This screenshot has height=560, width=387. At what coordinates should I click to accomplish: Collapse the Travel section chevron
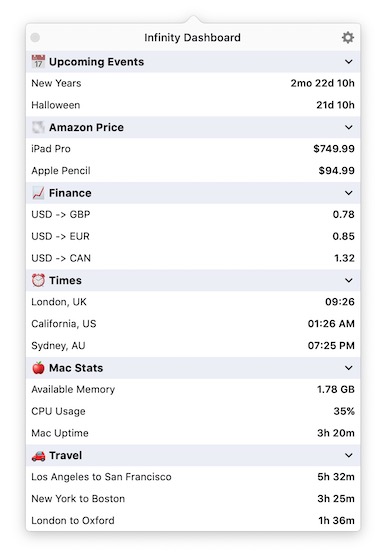click(348, 455)
